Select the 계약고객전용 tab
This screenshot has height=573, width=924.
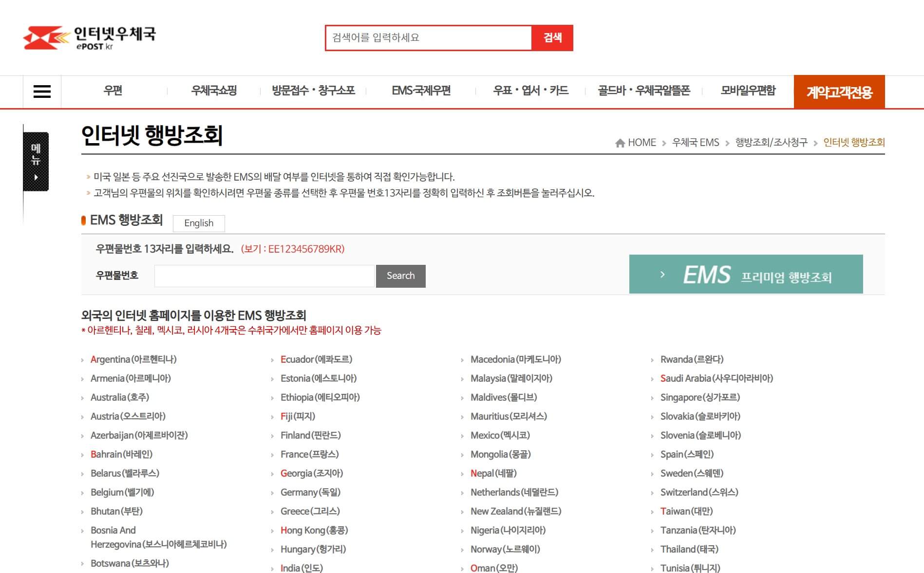(839, 91)
